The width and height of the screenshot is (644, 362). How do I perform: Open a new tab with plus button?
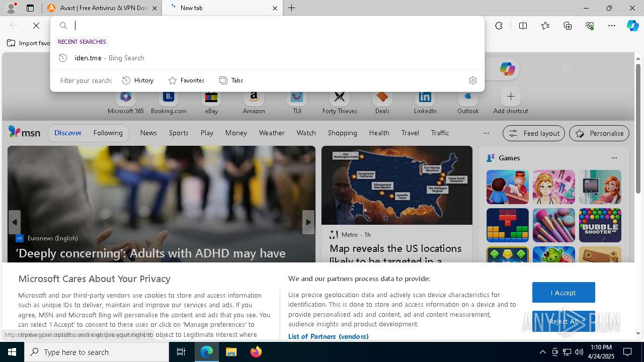tap(291, 8)
